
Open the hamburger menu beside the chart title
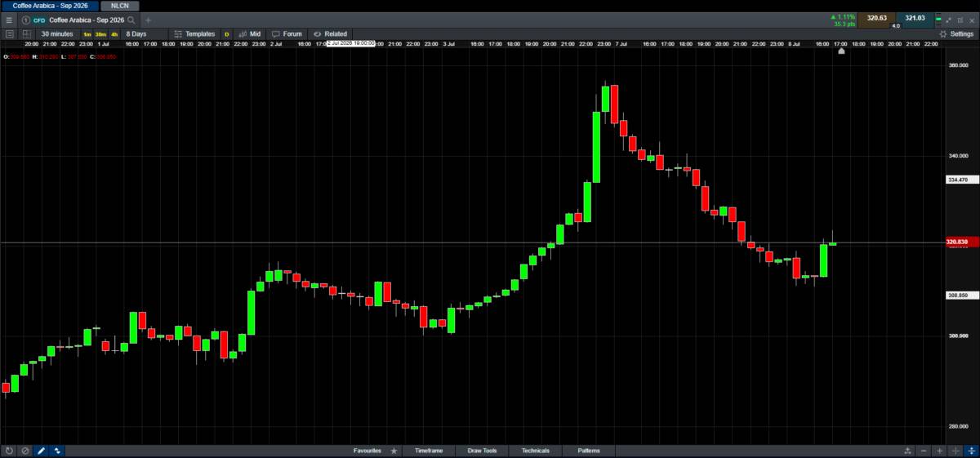9,20
